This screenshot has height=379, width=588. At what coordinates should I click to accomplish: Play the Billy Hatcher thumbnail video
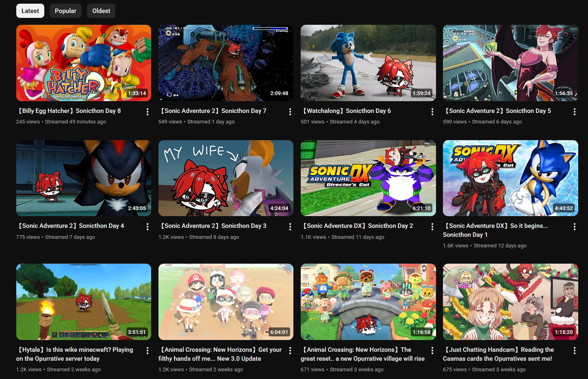(84, 63)
